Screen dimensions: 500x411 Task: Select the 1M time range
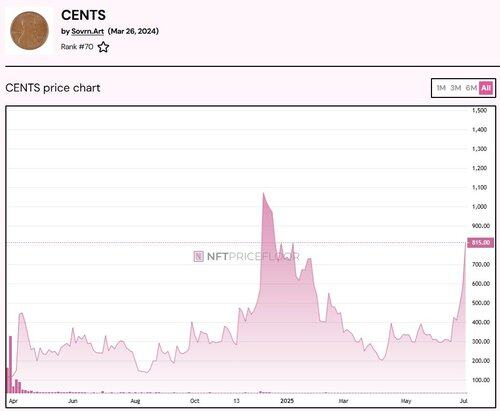point(441,88)
